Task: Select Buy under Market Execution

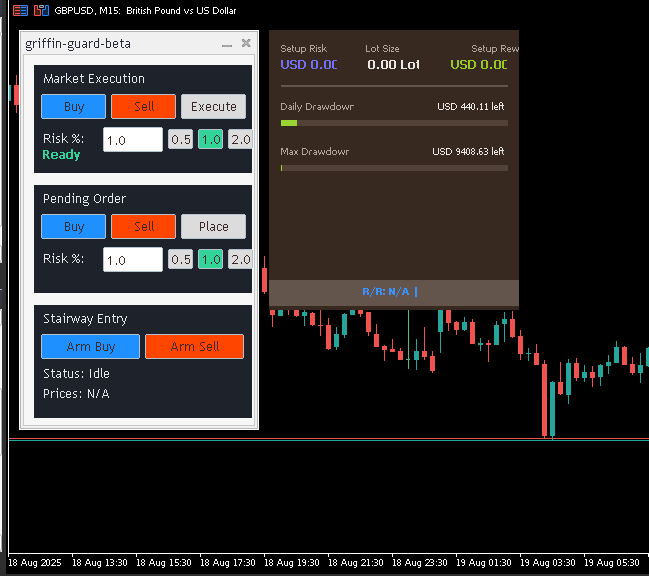Action: click(x=73, y=106)
